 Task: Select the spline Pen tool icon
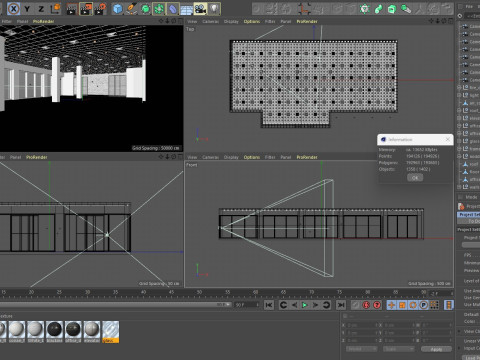pos(131,9)
